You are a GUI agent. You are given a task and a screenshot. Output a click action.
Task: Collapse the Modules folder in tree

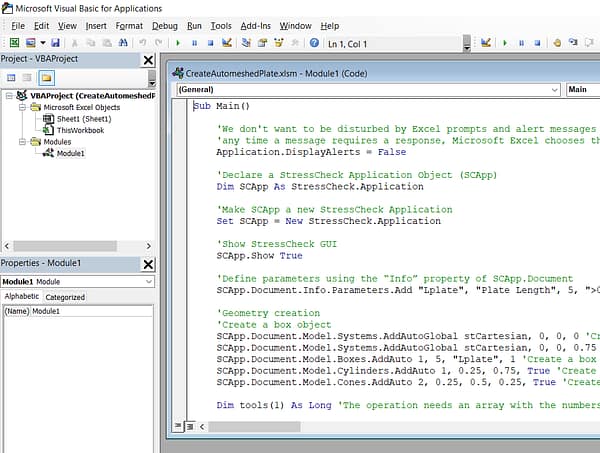click(x=22, y=142)
